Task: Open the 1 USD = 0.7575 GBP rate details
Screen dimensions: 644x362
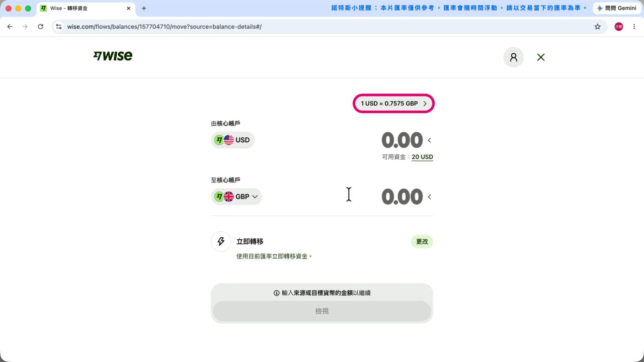Action: coord(393,104)
